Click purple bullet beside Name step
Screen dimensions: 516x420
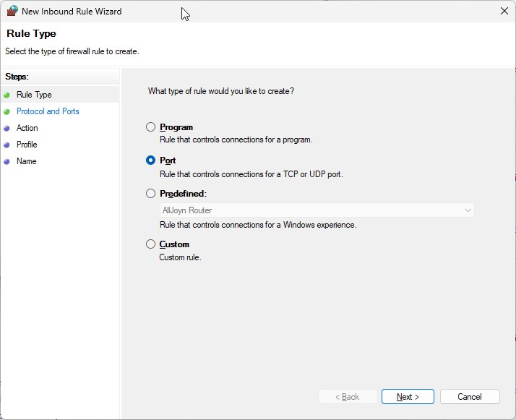click(x=7, y=162)
